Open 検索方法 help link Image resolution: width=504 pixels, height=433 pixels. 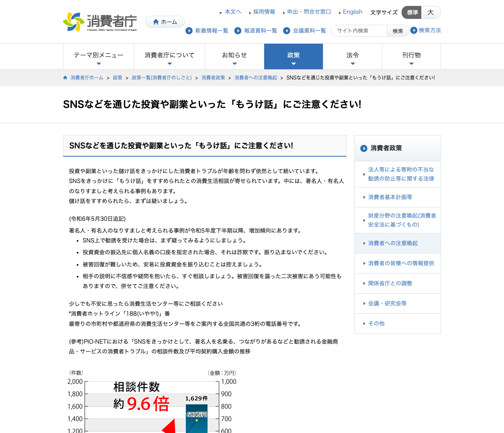click(430, 30)
